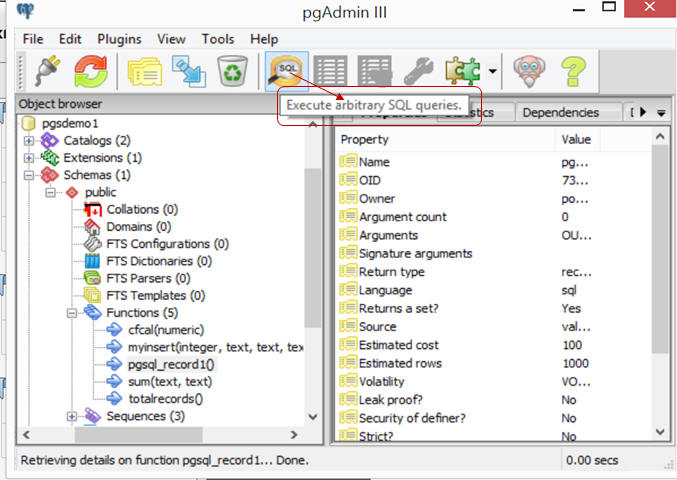Collapse the public schema node
677x480 pixels.
(x=50, y=193)
